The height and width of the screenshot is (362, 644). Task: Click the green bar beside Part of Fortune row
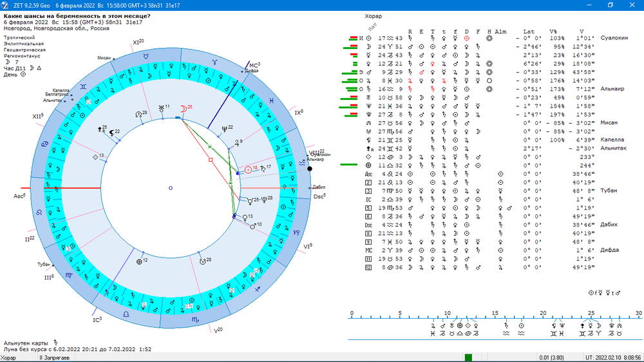coord(348,165)
